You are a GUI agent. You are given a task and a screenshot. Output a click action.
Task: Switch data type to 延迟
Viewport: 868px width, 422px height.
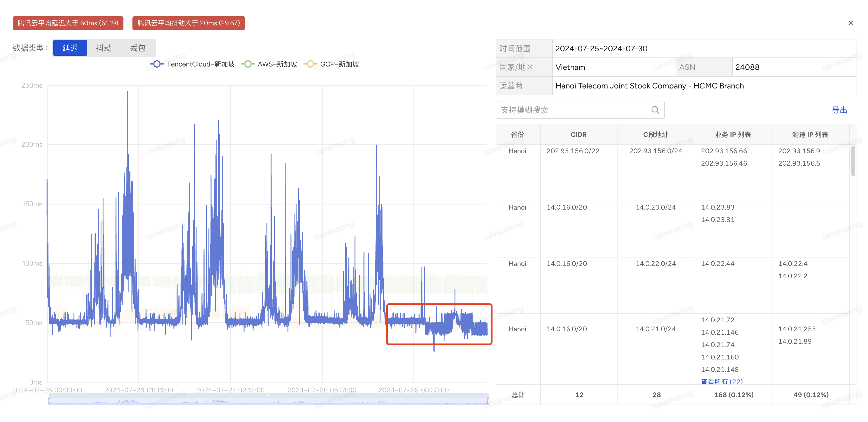pyautogui.click(x=70, y=48)
